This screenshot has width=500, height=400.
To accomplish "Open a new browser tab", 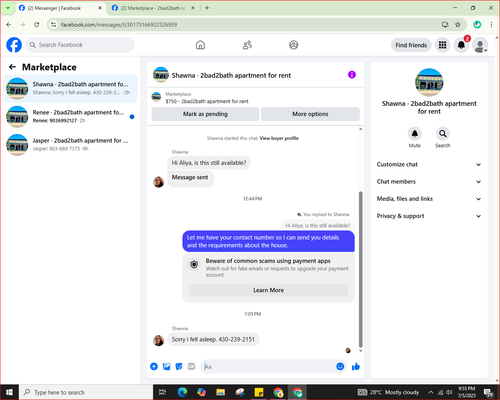I will click(x=207, y=8).
